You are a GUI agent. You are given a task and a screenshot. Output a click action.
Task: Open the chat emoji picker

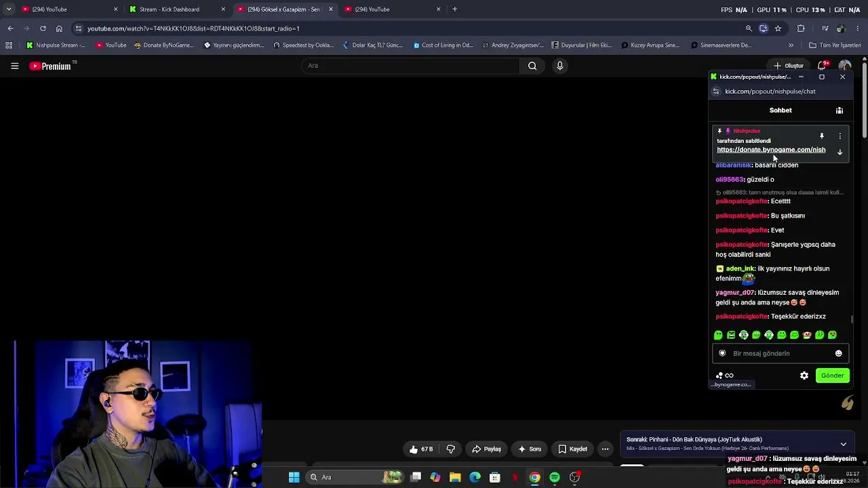[x=838, y=353]
